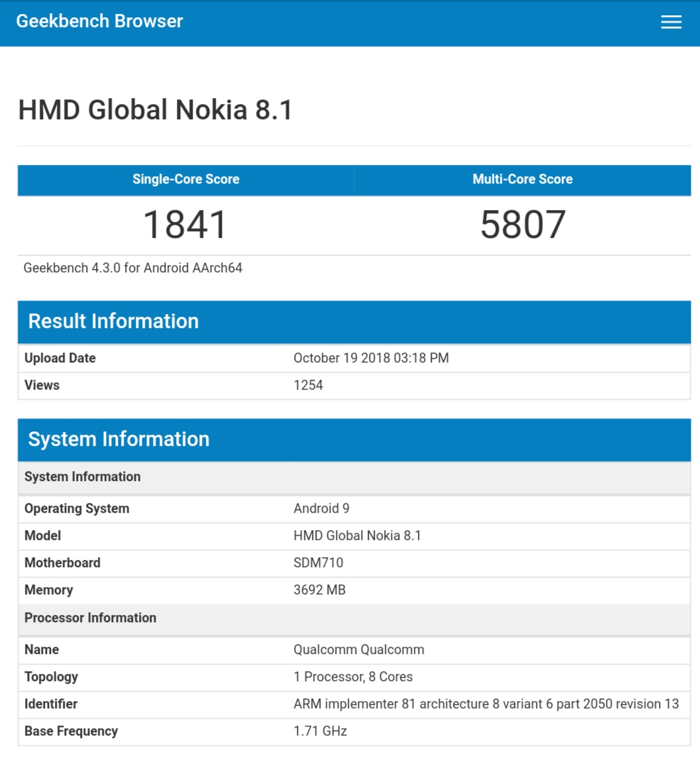Select the 1.71 GHz frequency value
The width and height of the screenshot is (700, 762).
pyautogui.click(x=320, y=732)
